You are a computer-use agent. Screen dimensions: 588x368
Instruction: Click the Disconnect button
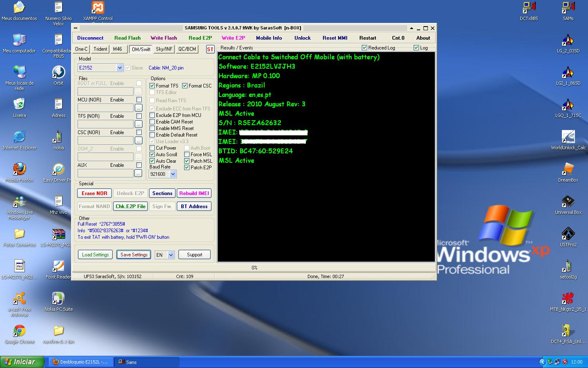90,38
